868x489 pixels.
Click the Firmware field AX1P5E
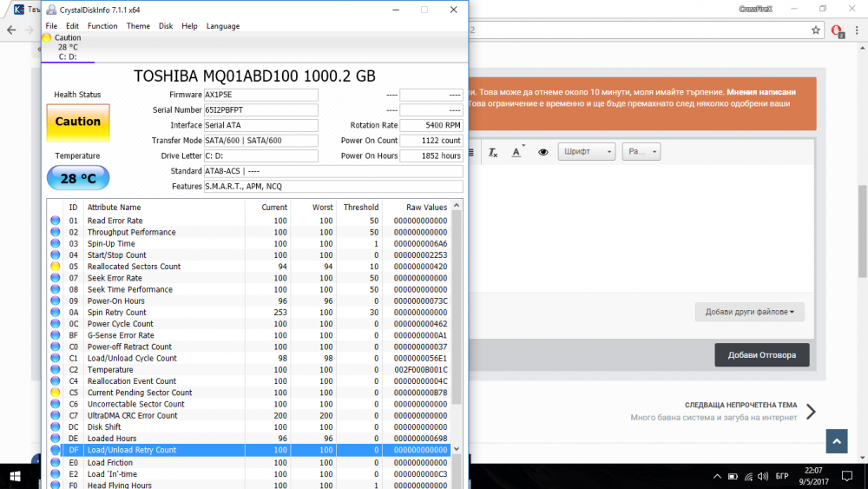(260, 95)
